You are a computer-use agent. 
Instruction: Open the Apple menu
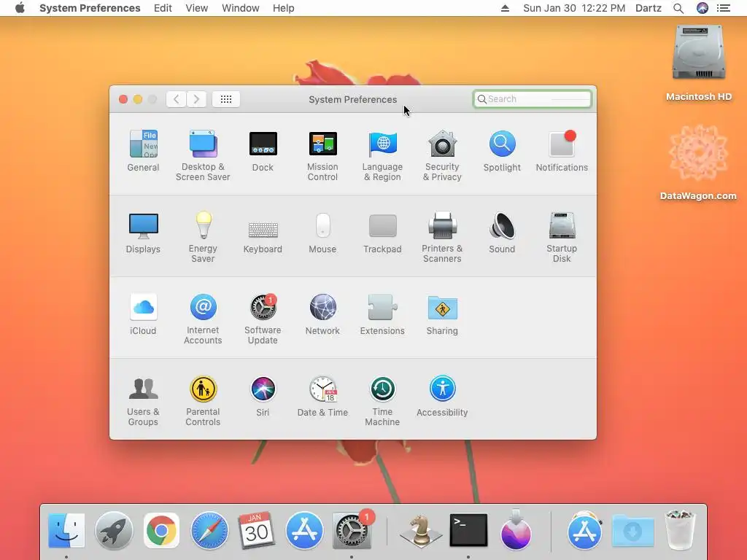point(20,8)
